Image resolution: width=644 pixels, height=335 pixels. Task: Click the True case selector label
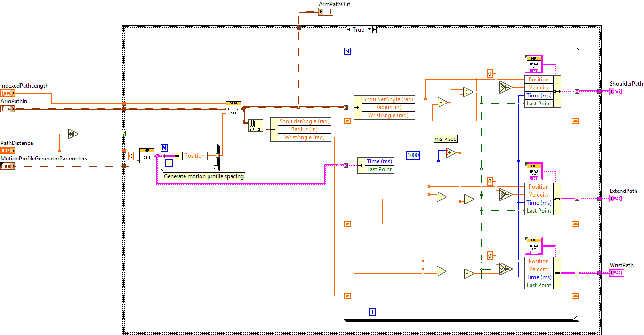tap(359, 30)
